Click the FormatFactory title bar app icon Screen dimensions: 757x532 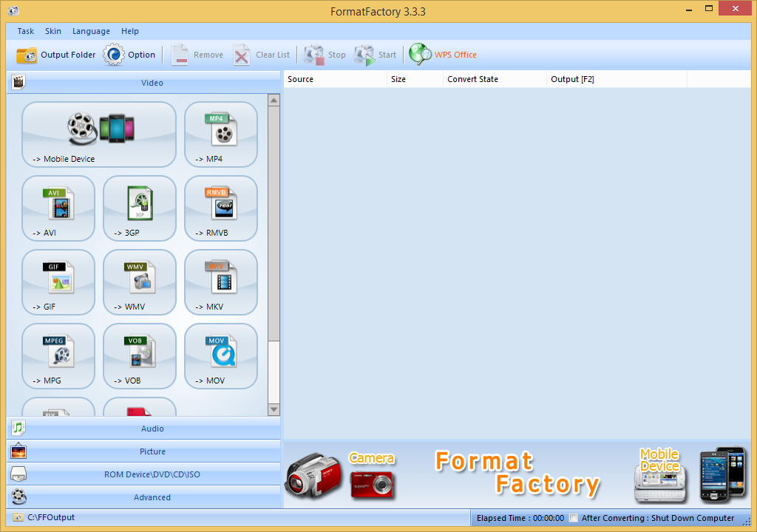[13, 10]
